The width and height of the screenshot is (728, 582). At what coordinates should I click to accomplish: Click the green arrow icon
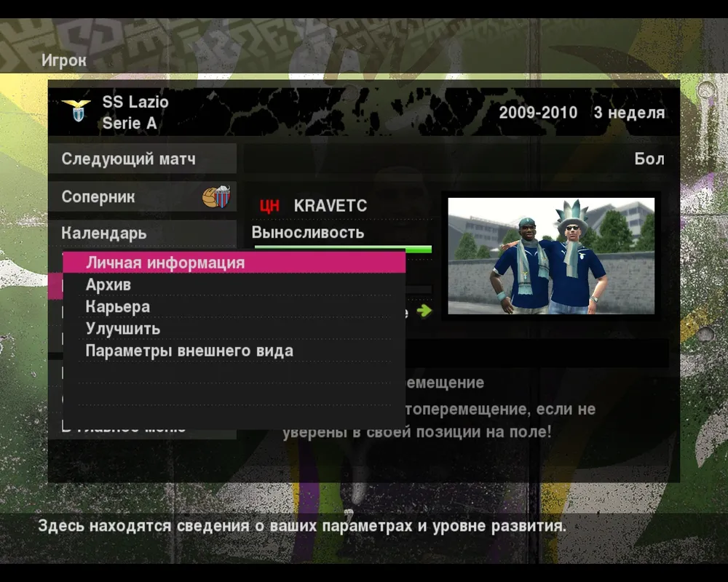click(424, 311)
